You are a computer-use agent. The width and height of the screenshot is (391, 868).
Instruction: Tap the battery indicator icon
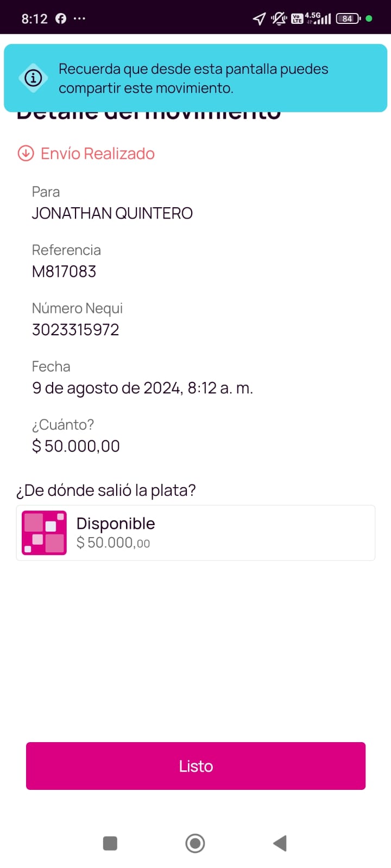click(x=348, y=18)
